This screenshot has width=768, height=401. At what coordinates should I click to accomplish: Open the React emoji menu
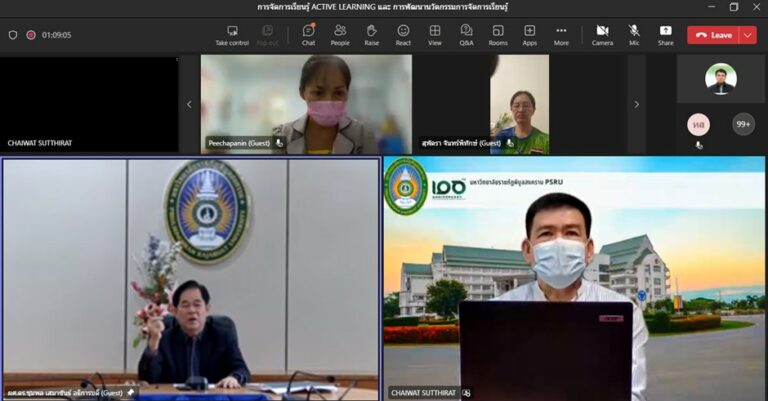tap(403, 35)
